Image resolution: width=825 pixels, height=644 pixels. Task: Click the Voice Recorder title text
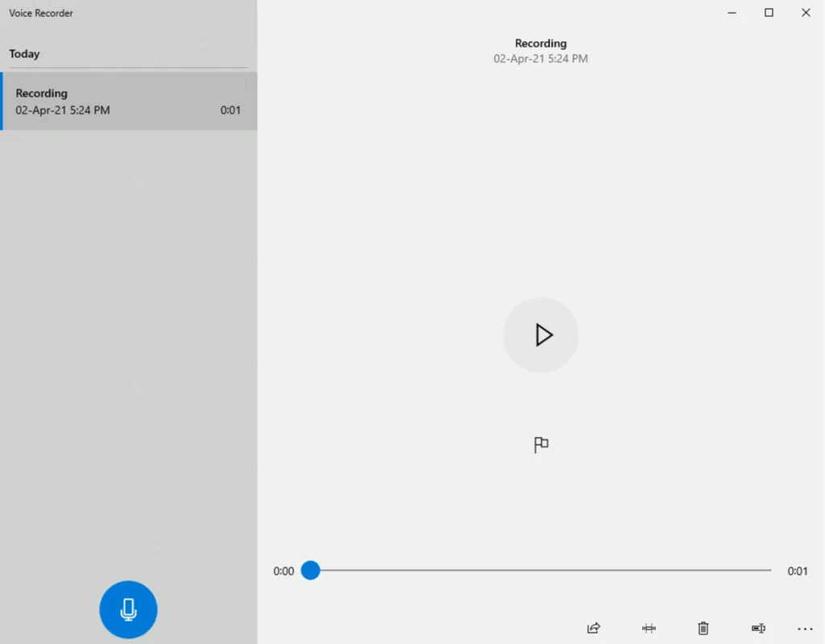(41, 13)
